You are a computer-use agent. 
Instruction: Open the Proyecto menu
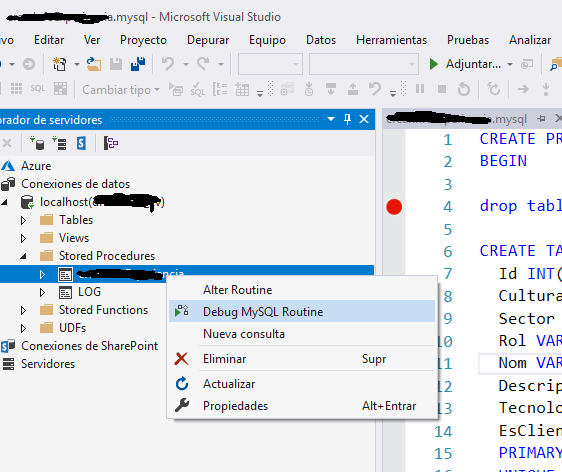[x=143, y=40]
